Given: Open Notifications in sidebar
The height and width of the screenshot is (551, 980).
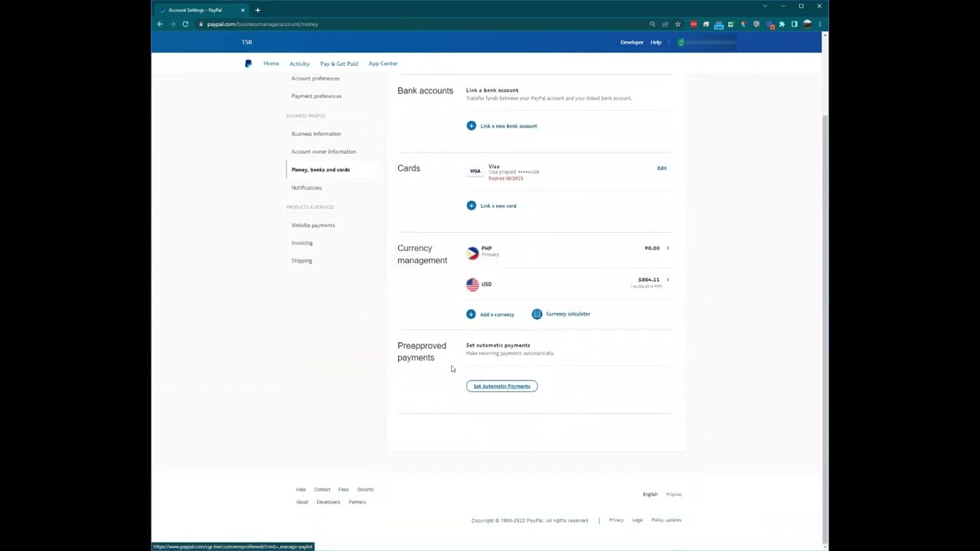Looking at the screenshot, I should 306,187.
